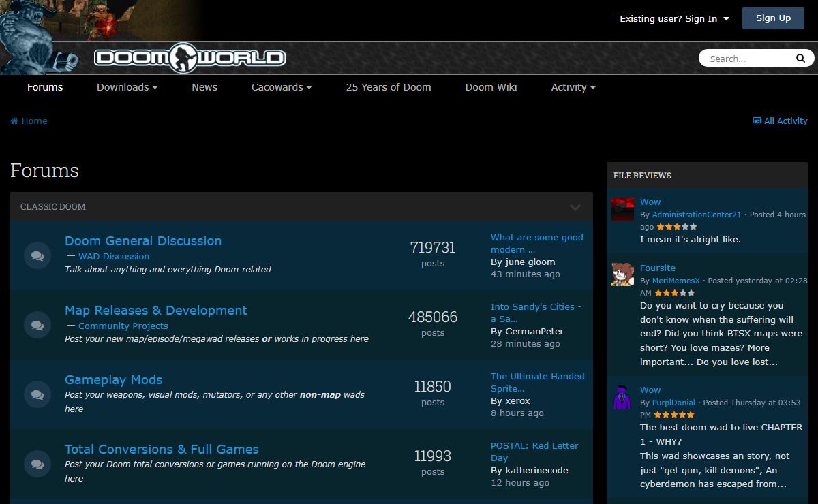Screen dimensions: 818x504
Task: Click the five-star rating on PurplDanial's review
Action: click(x=674, y=415)
